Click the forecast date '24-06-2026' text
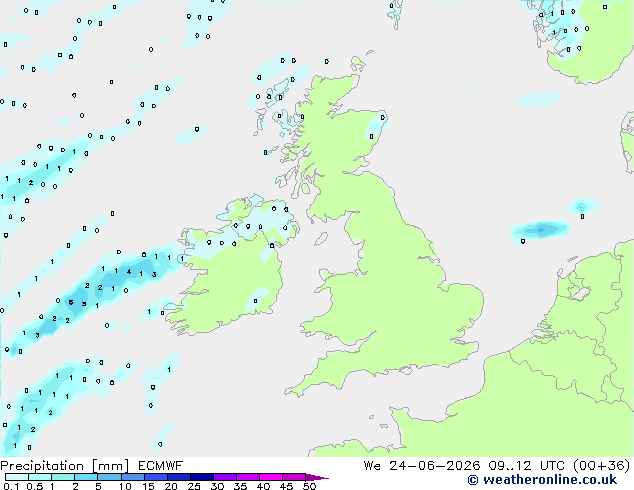Image resolution: width=634 pixels, height=490 pixels. coord(434,466)
